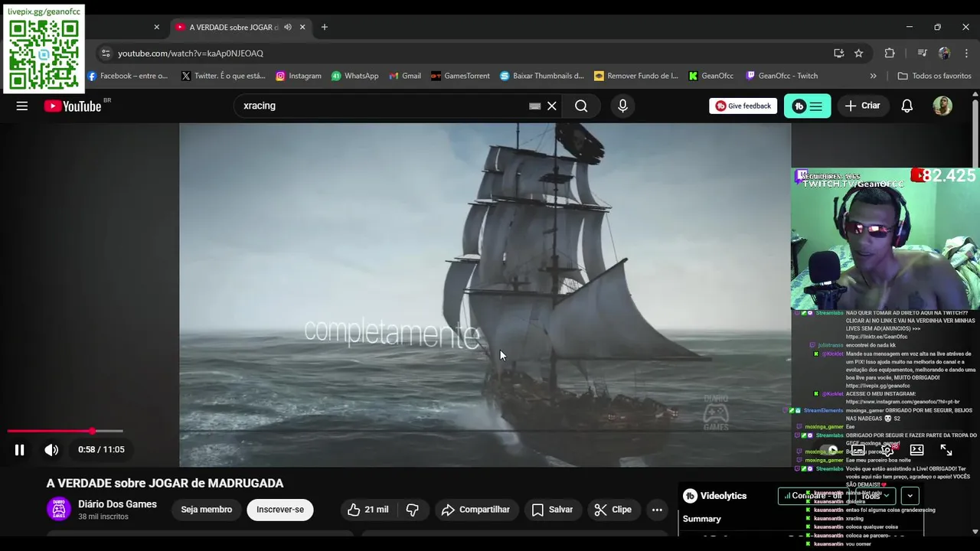The image size is (980, 551).
Task: Open more actions three-dot menu
Action: [x=657, y=510]
